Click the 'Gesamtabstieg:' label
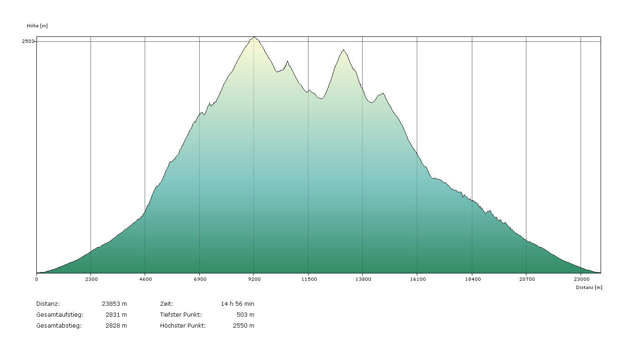This screenshot has width=637, height=364. pos(59,325)
